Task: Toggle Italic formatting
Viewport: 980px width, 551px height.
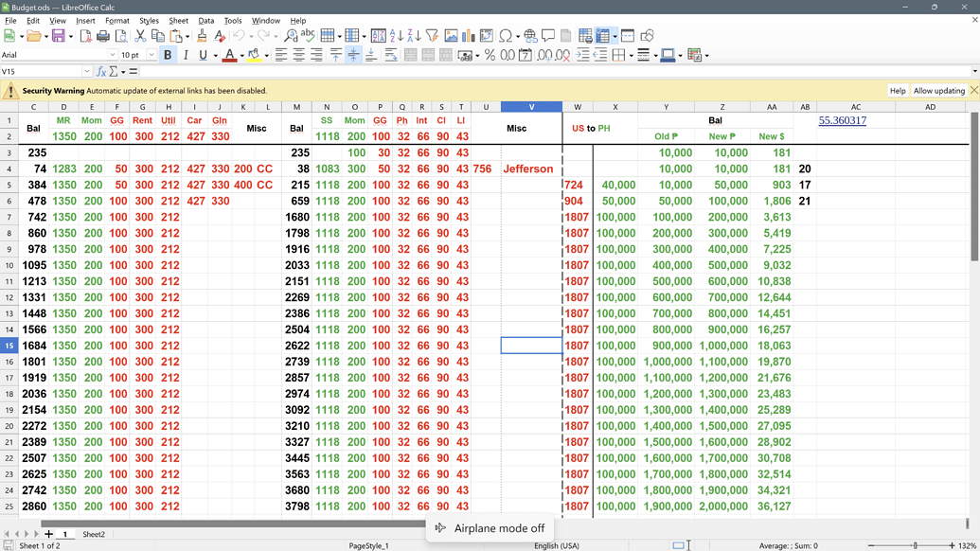Action: 186,56
